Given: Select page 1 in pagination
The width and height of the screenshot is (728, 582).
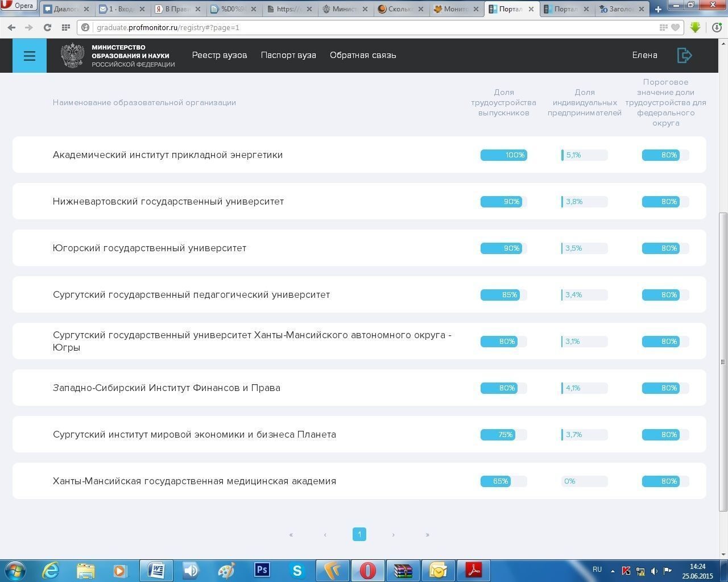Looking at the screenshot, I should point(359,534).
